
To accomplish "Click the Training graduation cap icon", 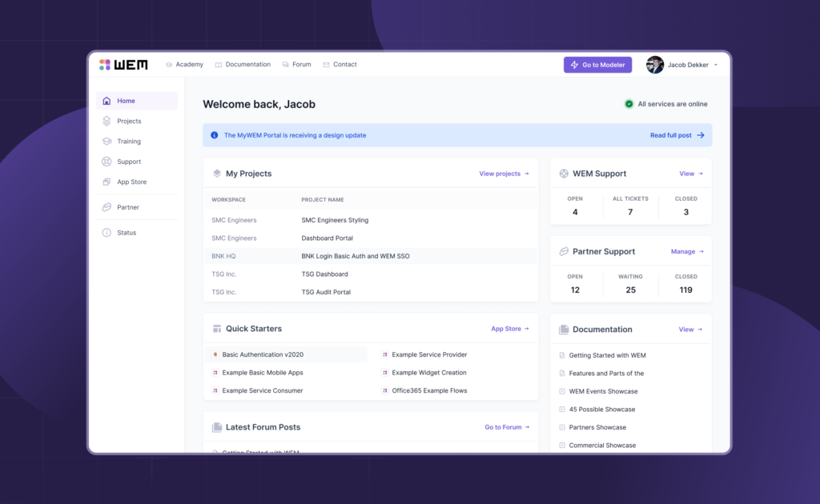I will 107,142.
